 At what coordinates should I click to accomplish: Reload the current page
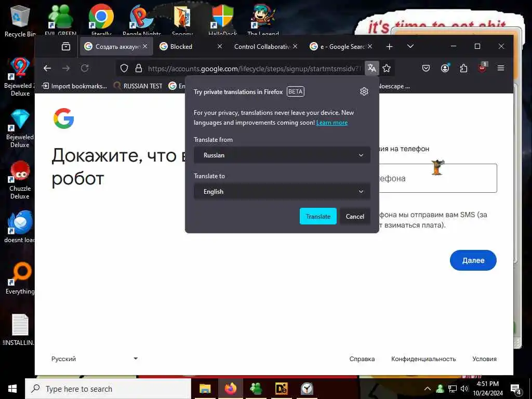pyautogui.click(x=85, y=68)
